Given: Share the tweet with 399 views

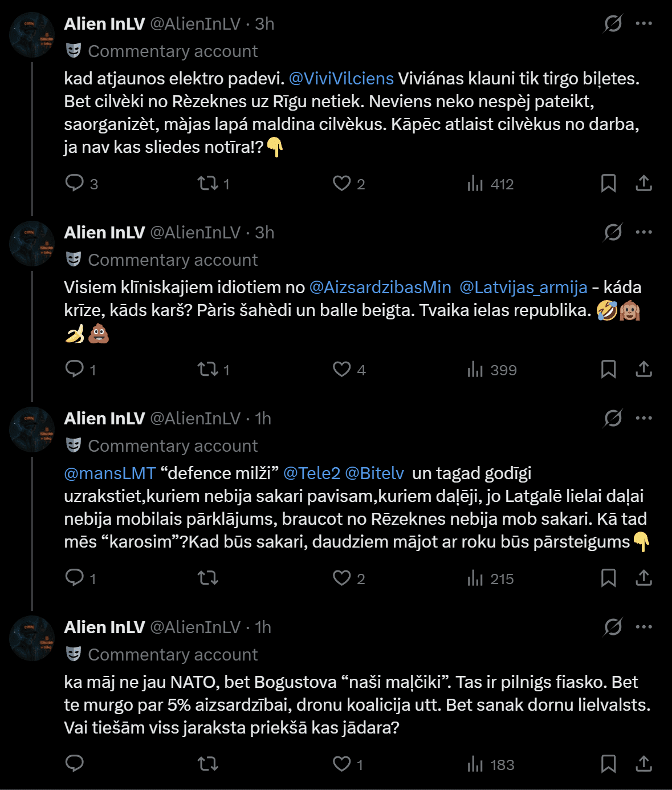Looking at the screenshot, I should click(644, 369).
